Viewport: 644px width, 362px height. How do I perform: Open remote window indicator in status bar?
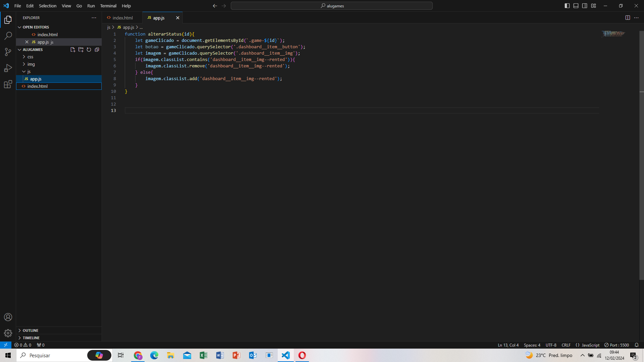tap(6, 345)
